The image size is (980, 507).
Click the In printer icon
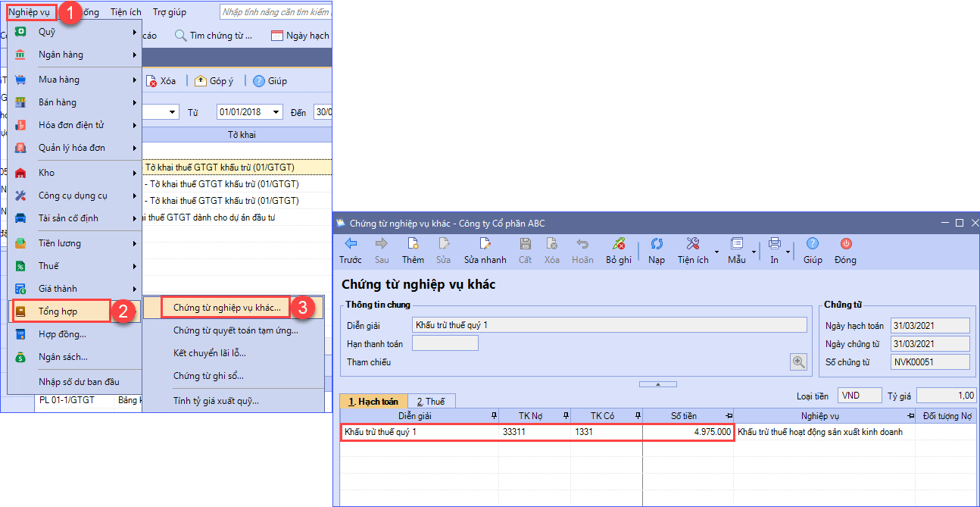tap(774, 244)
